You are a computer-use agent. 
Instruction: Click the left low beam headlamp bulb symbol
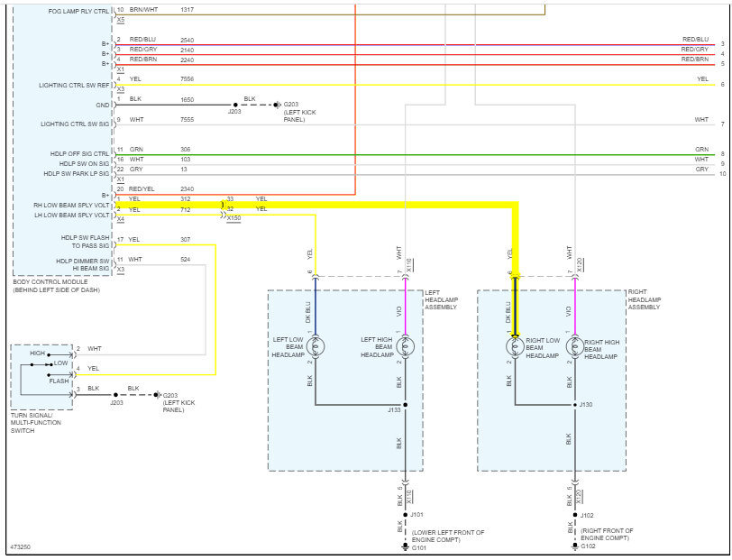[x=316, y=346]
